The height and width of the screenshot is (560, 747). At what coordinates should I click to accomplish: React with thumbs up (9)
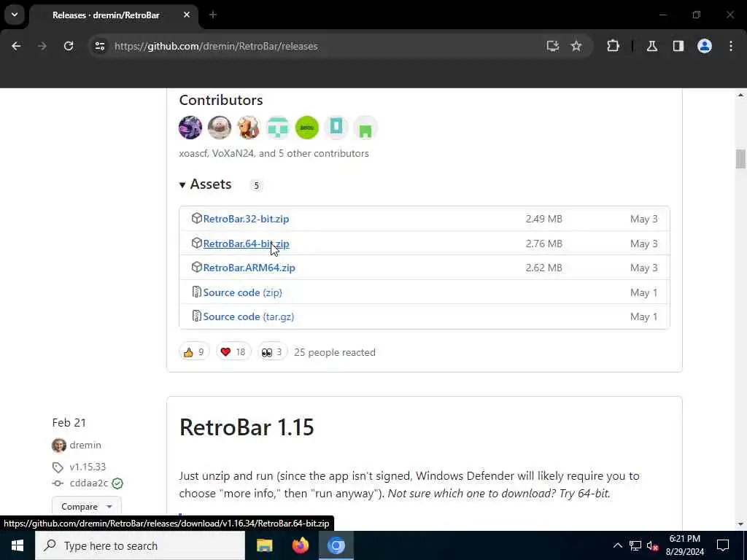[194, 352]
